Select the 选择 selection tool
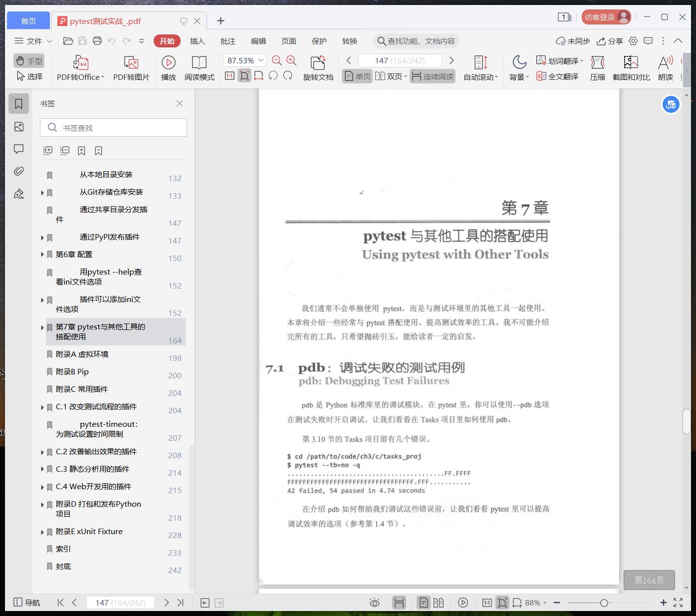696x616 pixels. [x=29, y=76]
